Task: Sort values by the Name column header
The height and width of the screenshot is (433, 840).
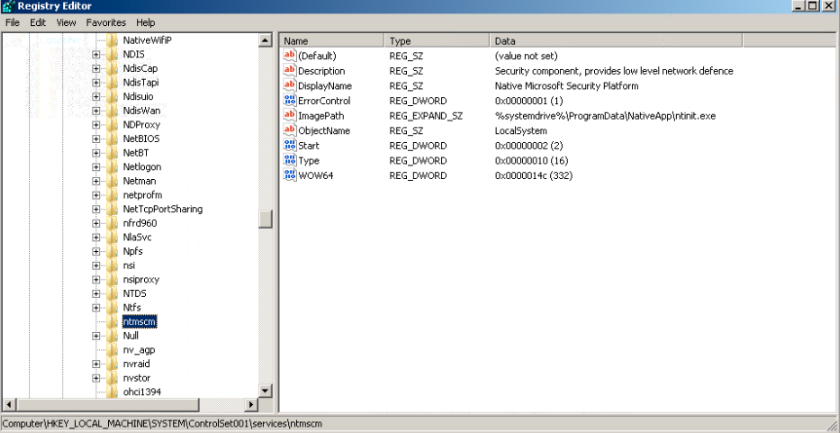Action: pyautogui.click(x=330, y=40)
